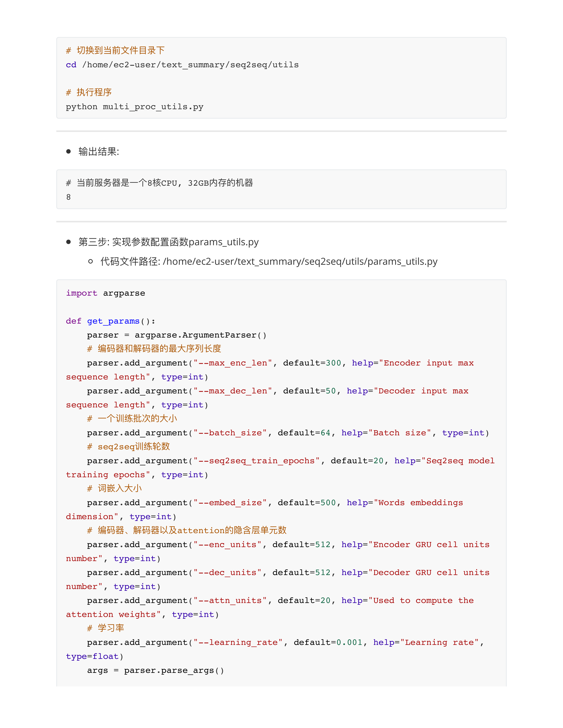Image resolution: width=563 pixels, height=728 pixels.
Task: Select the get_params function name
Action: click(x=113, y=321)
